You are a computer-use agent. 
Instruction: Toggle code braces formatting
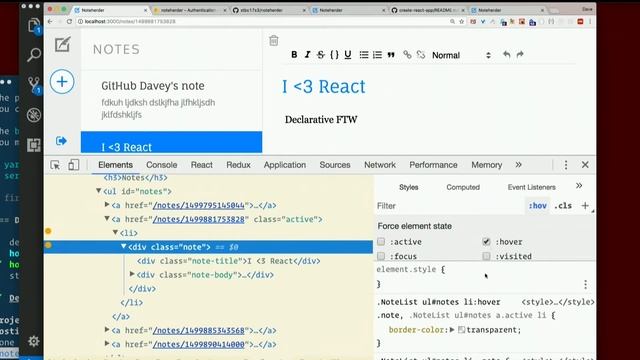tap(334, 55)
